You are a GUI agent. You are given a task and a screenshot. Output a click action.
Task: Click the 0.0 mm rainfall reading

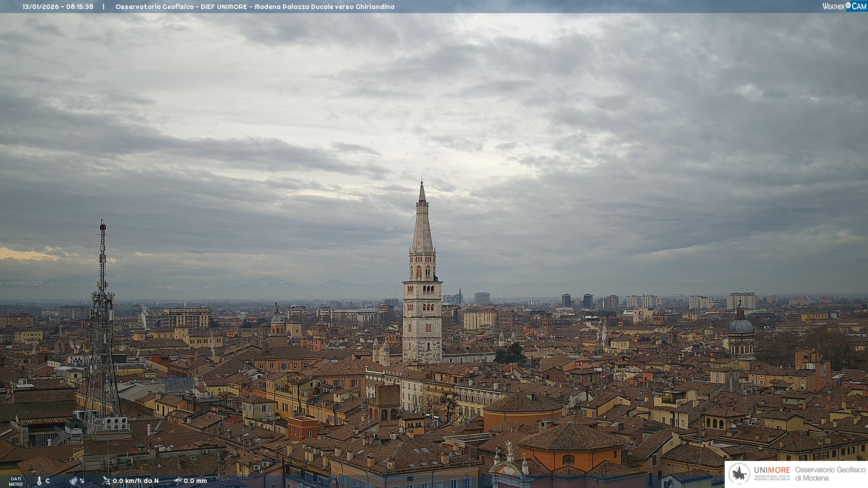195,481
